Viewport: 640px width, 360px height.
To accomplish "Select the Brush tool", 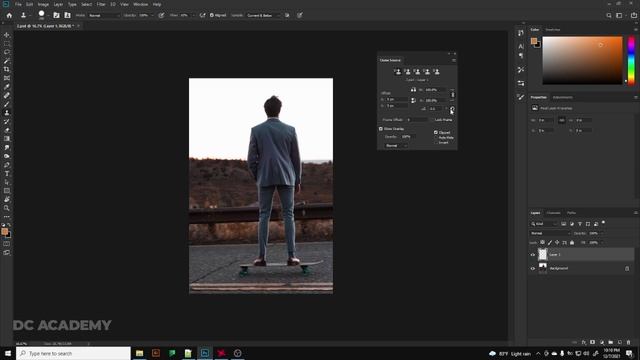I will click(7, 104).
